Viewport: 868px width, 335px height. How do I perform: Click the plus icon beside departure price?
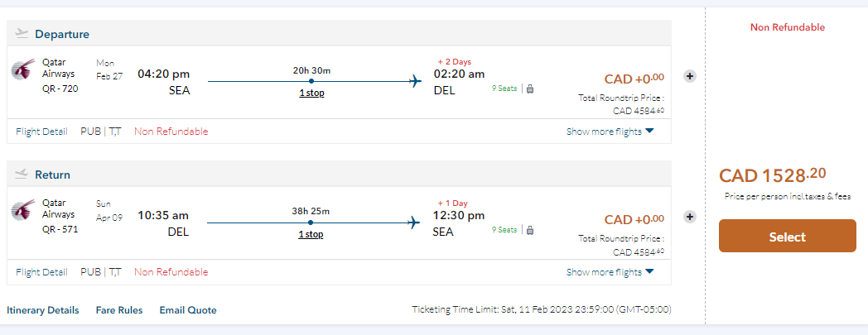coord(689,76)
